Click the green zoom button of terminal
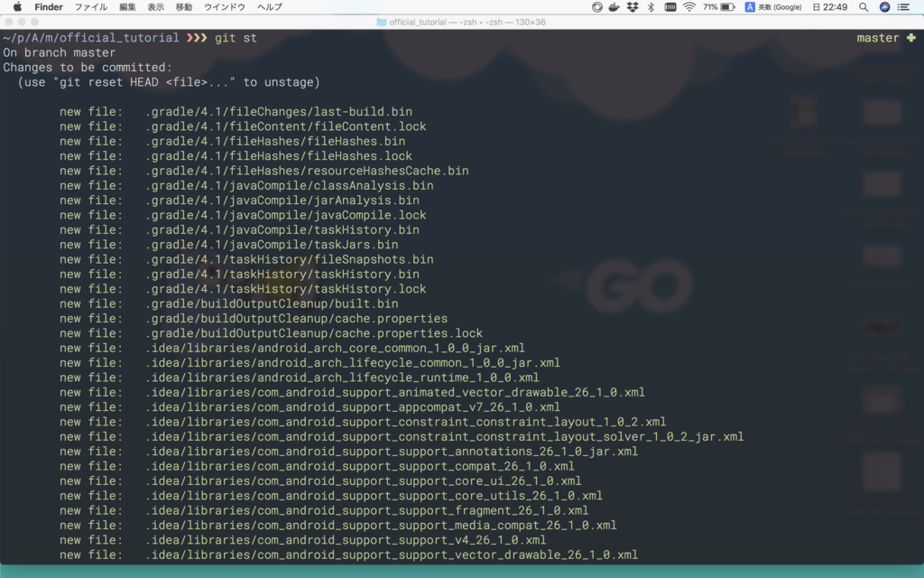Viewport: 924px width, 578px height. point(35,22)
